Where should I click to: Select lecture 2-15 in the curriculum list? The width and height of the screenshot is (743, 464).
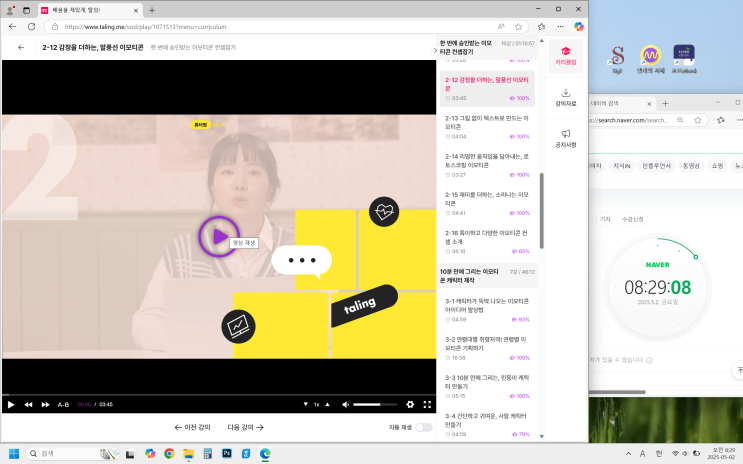(x=487, y=203)
